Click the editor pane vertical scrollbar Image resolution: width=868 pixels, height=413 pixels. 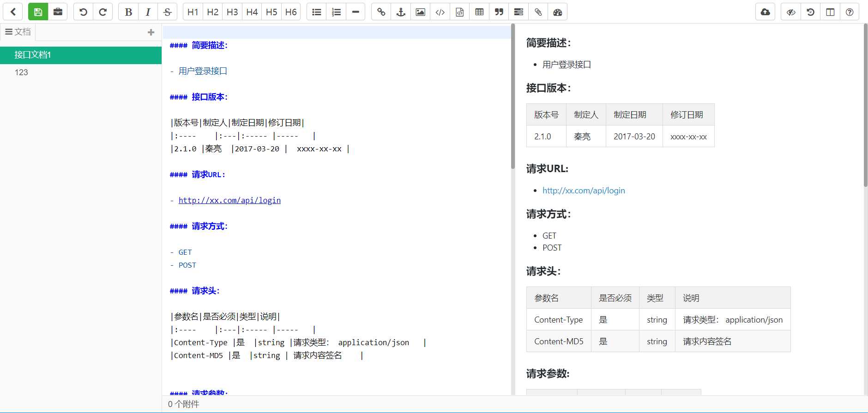(513, 97)
